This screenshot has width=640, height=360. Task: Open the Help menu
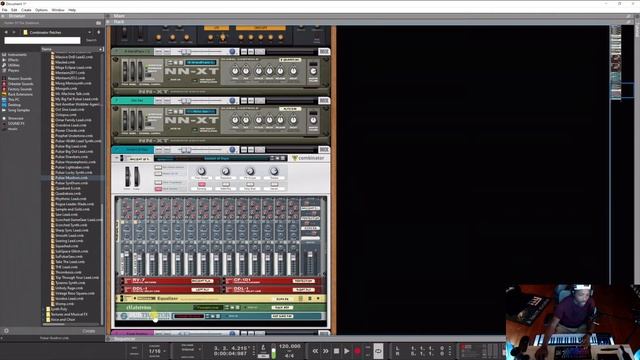[x=72, y=10]
